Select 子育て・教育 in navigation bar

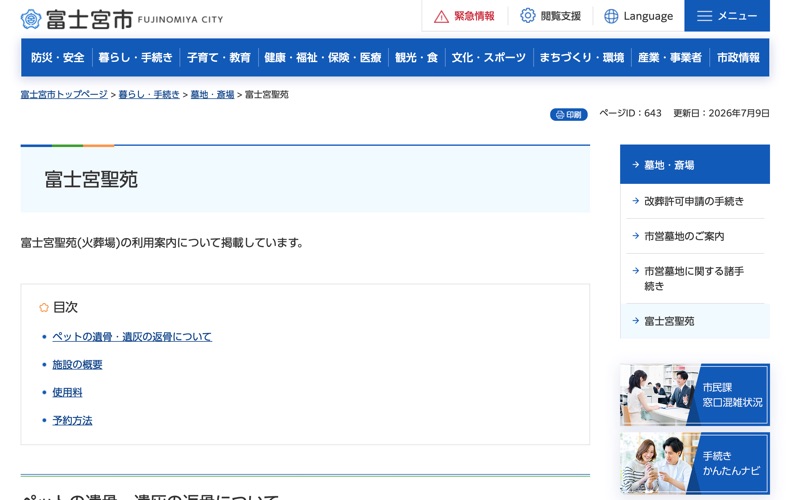tap(219, 58)
